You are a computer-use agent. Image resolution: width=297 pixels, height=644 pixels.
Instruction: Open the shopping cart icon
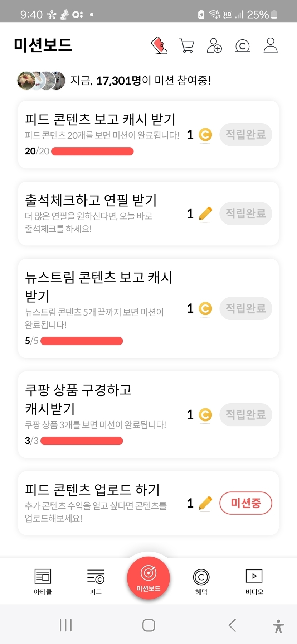point(186,46)
